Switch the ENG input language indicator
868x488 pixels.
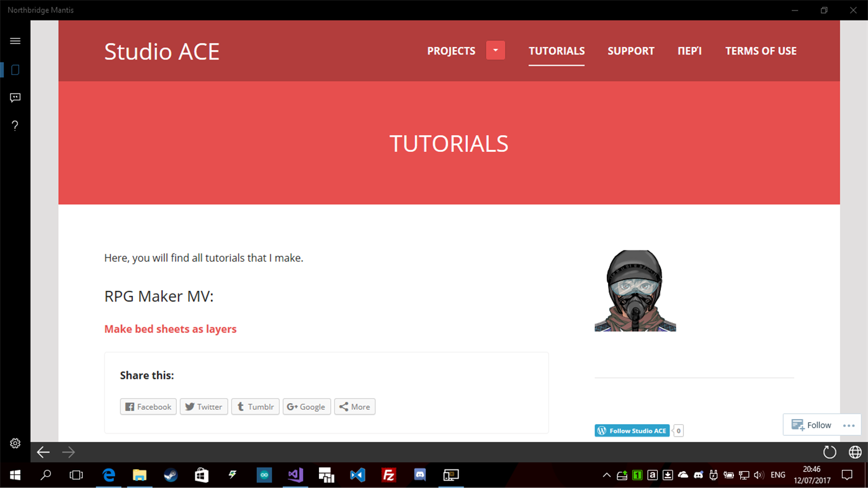(x=778, y=475)
